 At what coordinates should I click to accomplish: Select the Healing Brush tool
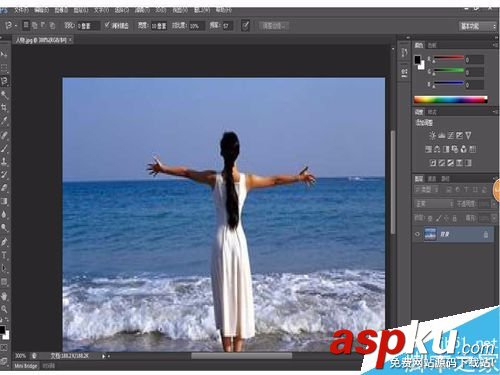pyautogui.click(x=4, y=135)
